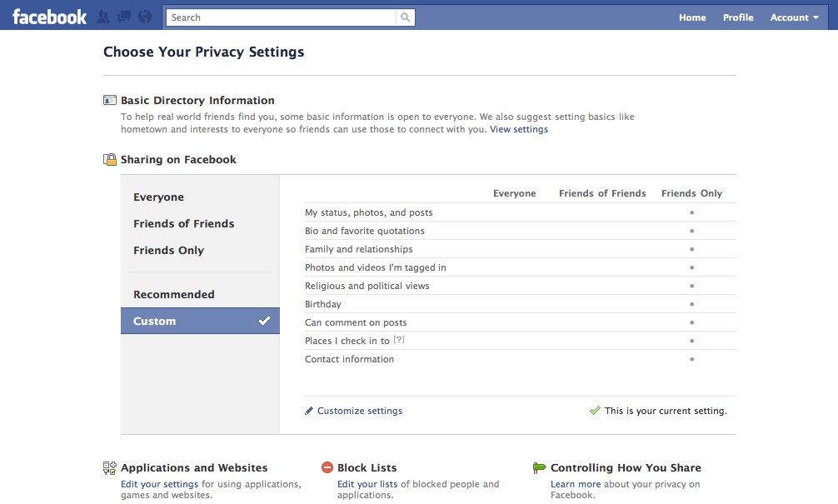
Task: Click the pencil icon beside Customize settings
Action: coord(309,411)
